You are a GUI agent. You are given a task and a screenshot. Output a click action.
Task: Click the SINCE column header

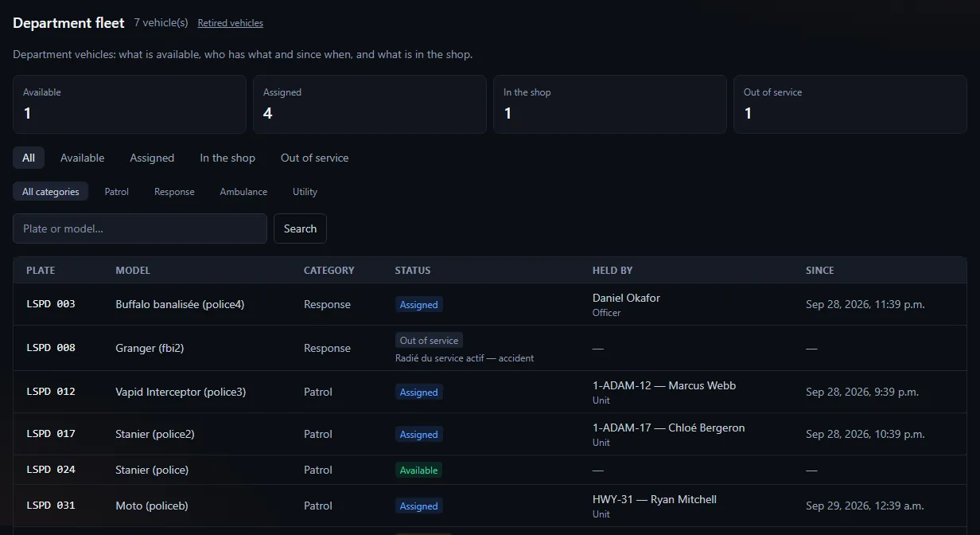pos(820,271)
